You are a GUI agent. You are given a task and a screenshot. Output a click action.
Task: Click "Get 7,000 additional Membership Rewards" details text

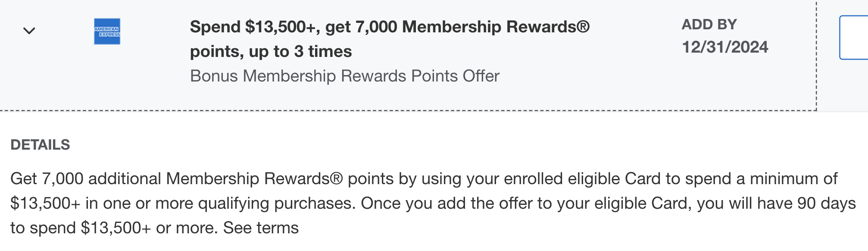(x=170, y=179)
